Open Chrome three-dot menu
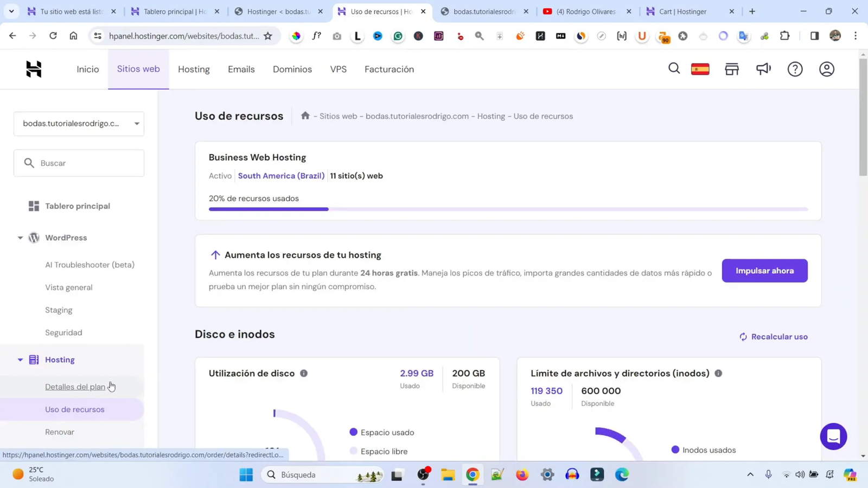868x488 pixels. [x=856, y=36]
